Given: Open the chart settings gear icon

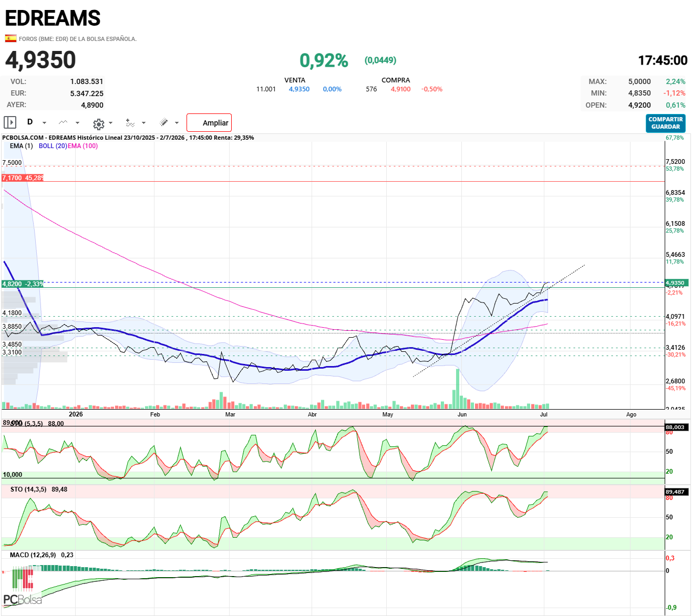Looking at the screenshot, I should click(x=98, y=124).
